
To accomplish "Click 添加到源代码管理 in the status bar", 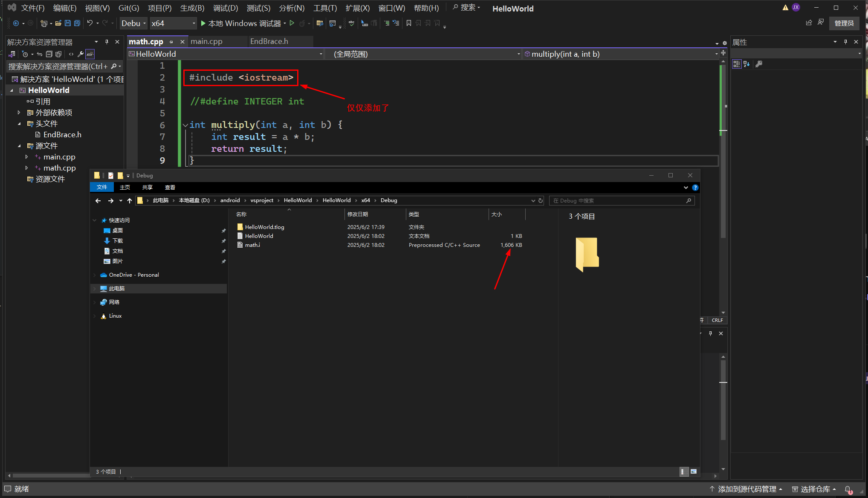I will click(x=746, y=489).
